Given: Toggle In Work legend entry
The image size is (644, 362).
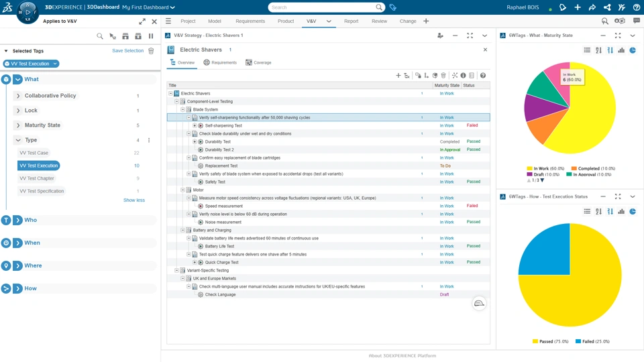Looking at the screenshot, I should click(x=545, y=168).
